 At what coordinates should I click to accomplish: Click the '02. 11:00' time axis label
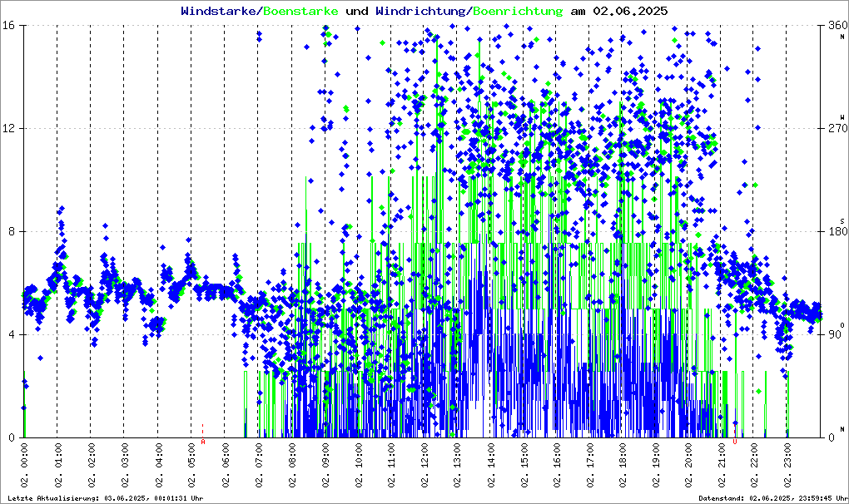pos(391,465)
